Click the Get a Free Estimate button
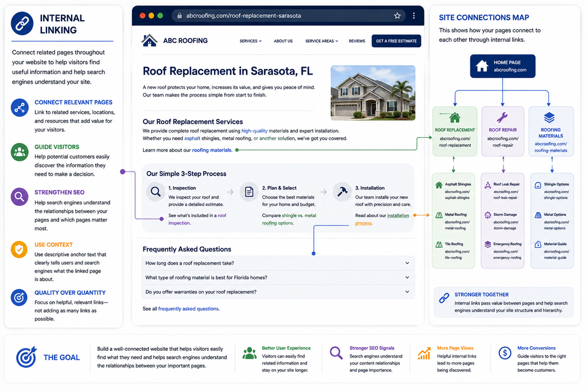Viewport: 588px width, 392px height. click(x=396, y=41)
